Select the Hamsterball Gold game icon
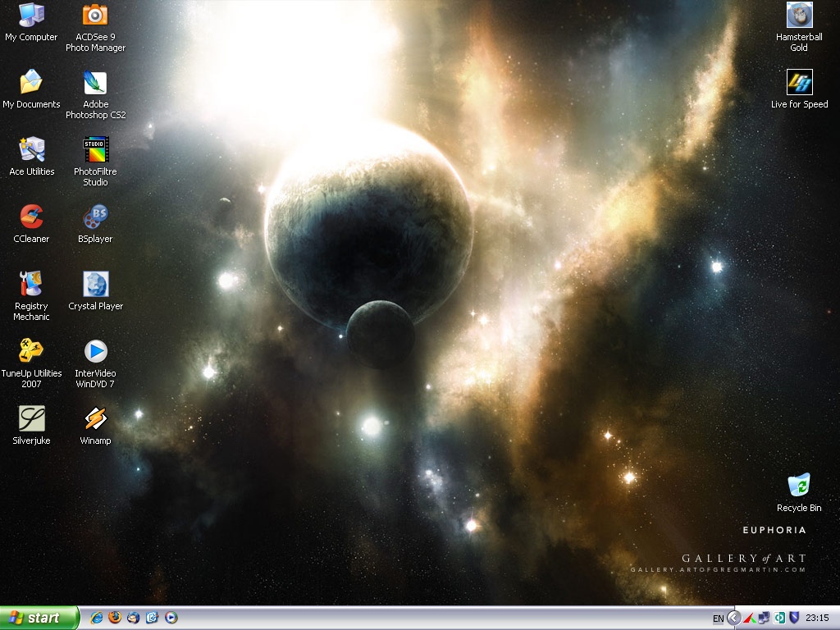Image resolution: width=840 pixels, height=630 pixels. pos(799,15)
